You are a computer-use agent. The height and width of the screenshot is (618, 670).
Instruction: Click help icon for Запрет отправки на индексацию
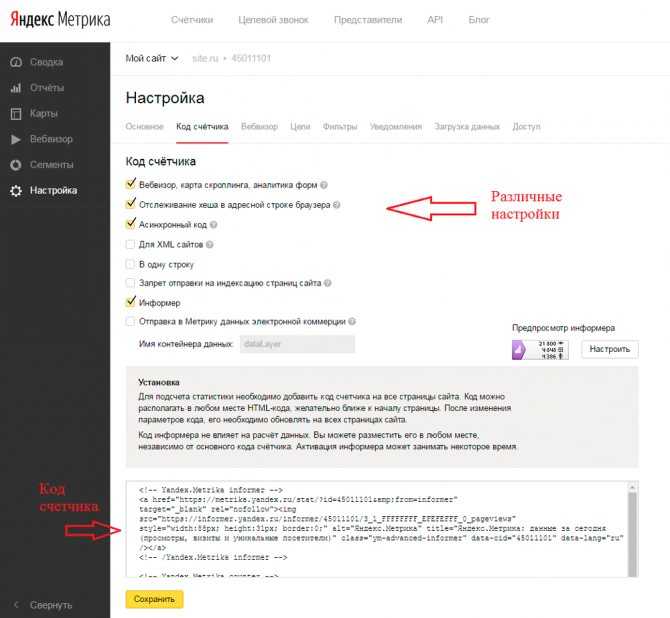(327, 283)
